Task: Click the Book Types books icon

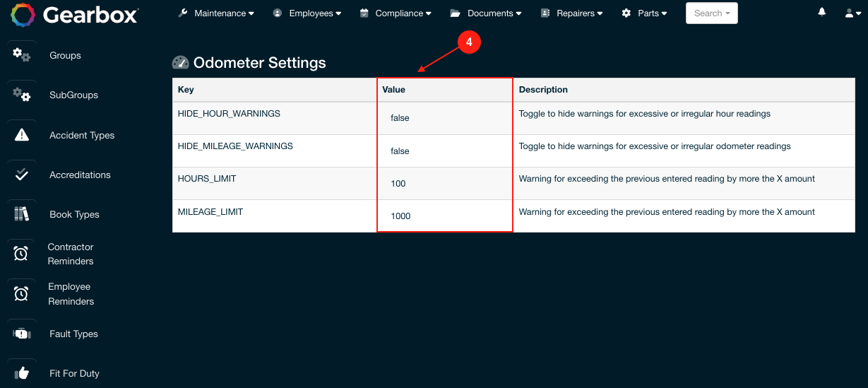Action: click(x=22, y=213)
